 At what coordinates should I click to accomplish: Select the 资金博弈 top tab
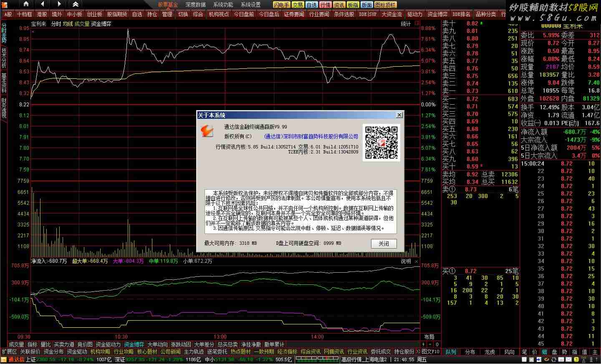(x=437, y=14)
